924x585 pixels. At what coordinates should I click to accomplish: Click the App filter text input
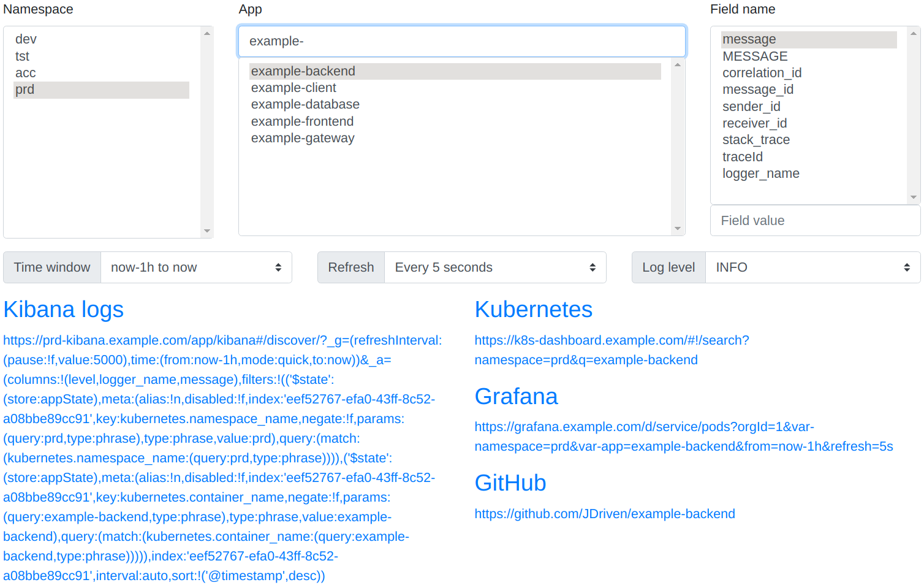pyautogui.click(x=462, y=41)
